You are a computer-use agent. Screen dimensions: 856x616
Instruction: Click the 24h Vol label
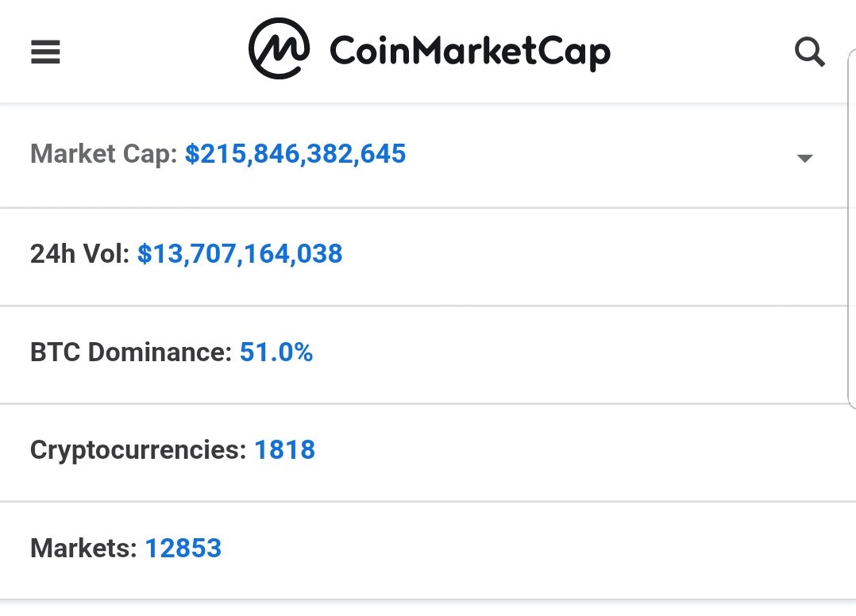(x=79, y=254)
